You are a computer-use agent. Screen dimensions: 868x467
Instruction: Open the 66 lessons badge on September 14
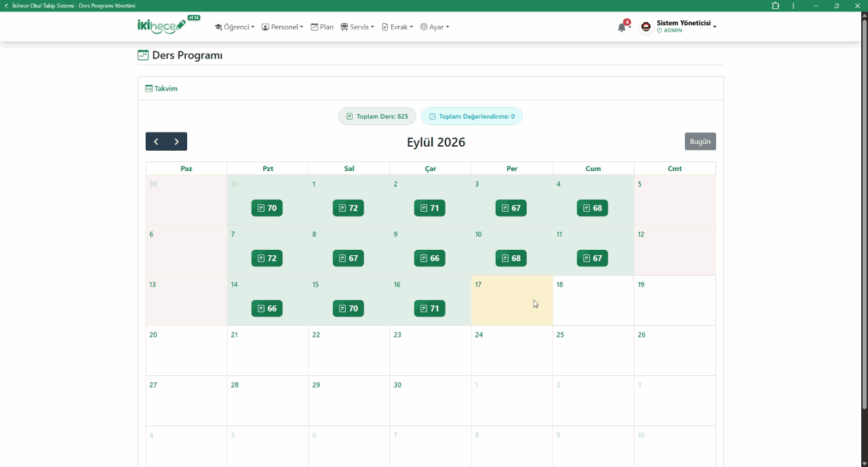267,308
